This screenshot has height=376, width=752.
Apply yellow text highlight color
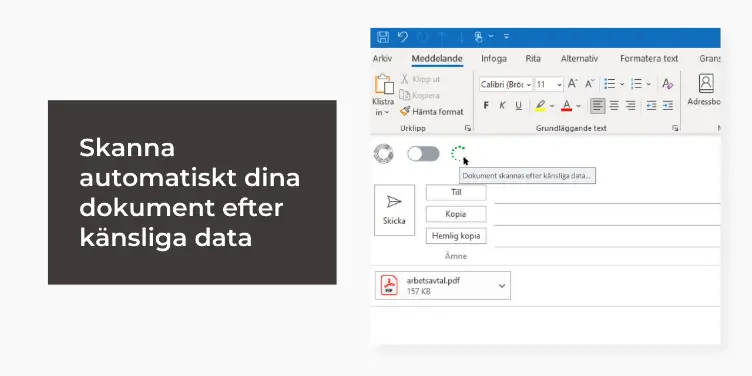(x=540, y=106)
